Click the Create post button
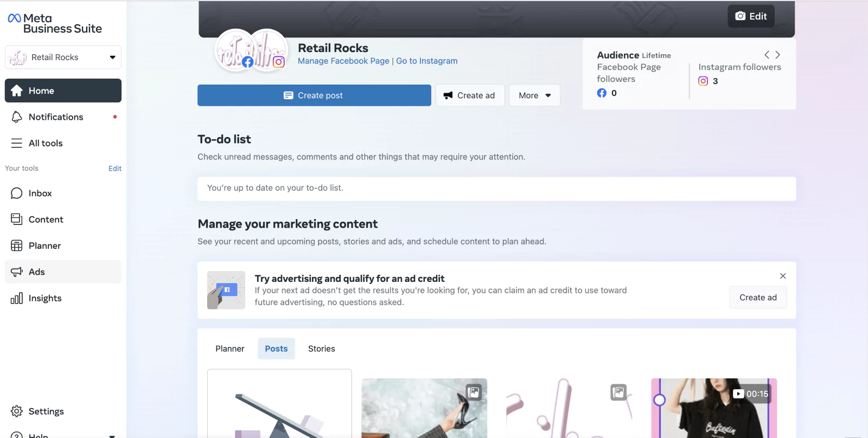868x438 pixels. 314,95
